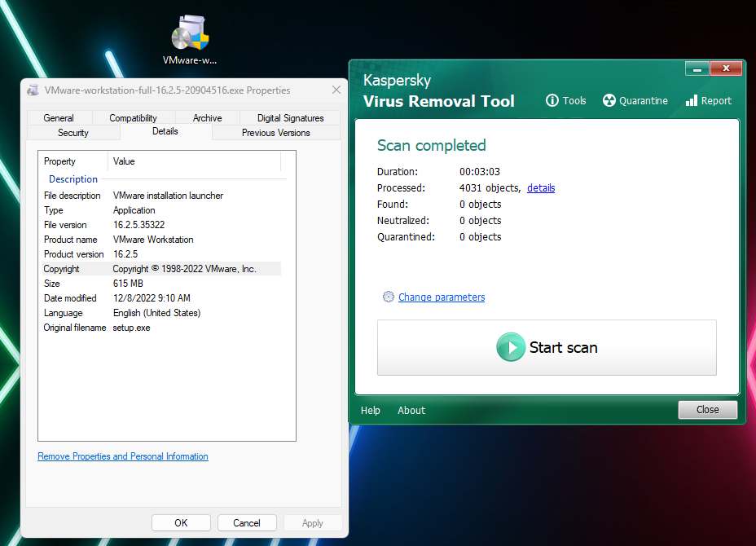Open the VMware installer desktop icon

pos(190,40)
